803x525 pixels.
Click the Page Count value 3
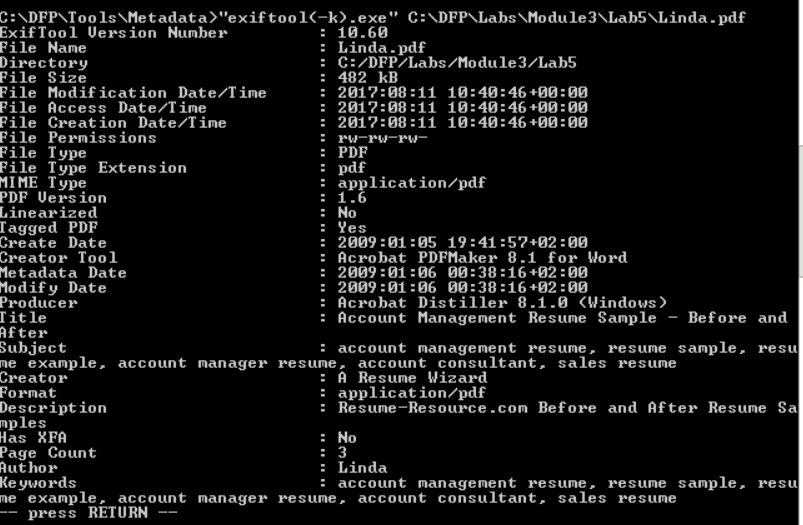pyautogui.click(x=342, y=453)
